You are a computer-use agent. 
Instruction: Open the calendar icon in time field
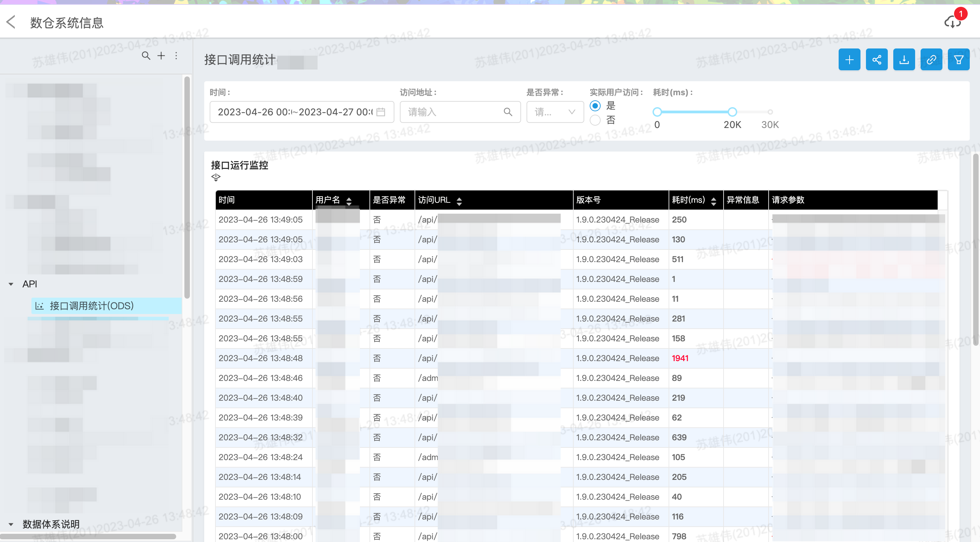click(x=381, y=112)
